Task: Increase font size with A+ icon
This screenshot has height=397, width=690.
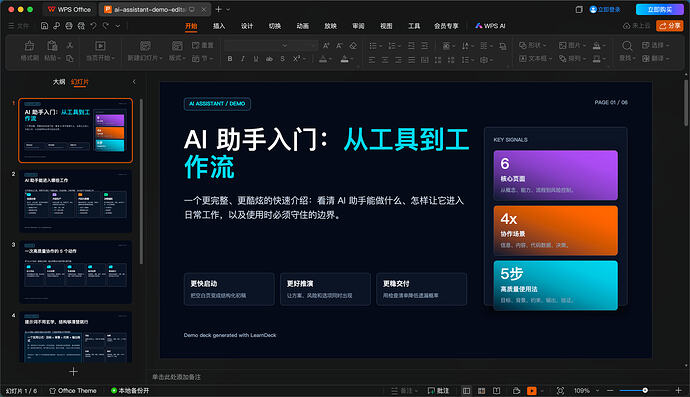Action: pyautogui.click(x=326, y=45)
